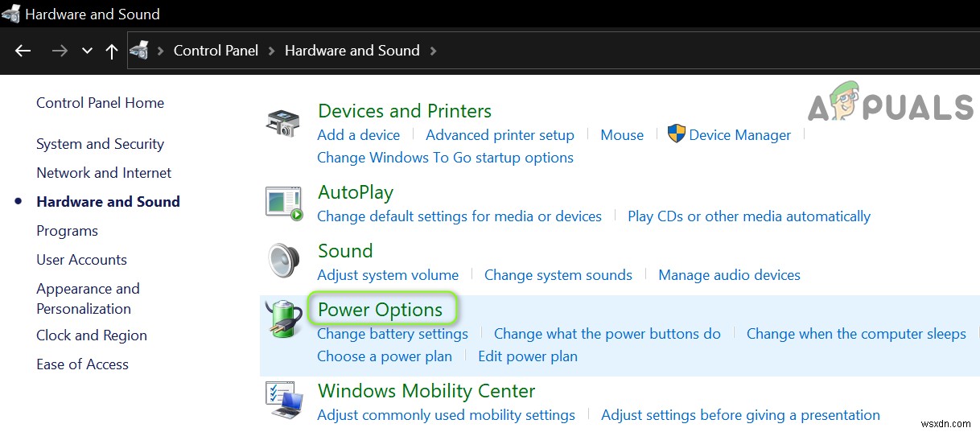The image size is (980, 432).
Task: Go up one level with up arrow
Action: [x=112, y=51]
